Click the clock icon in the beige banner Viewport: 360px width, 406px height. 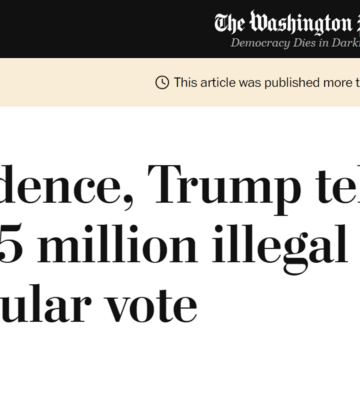point(162,82)
